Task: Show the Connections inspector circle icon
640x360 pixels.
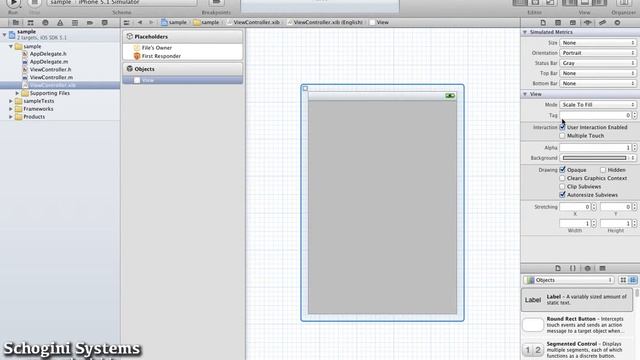Action: [x=617, y=23]
